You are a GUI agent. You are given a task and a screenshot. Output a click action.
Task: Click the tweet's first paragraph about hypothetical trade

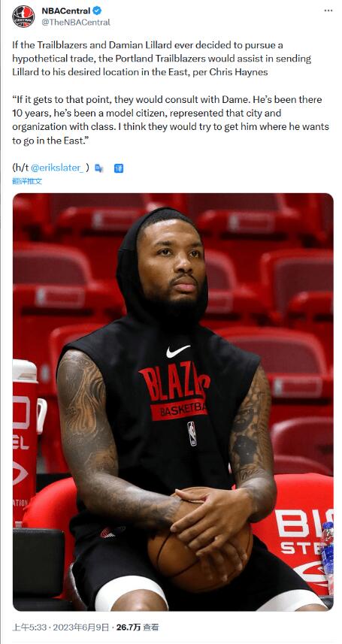pyautogui.click(x=162, y=59)
